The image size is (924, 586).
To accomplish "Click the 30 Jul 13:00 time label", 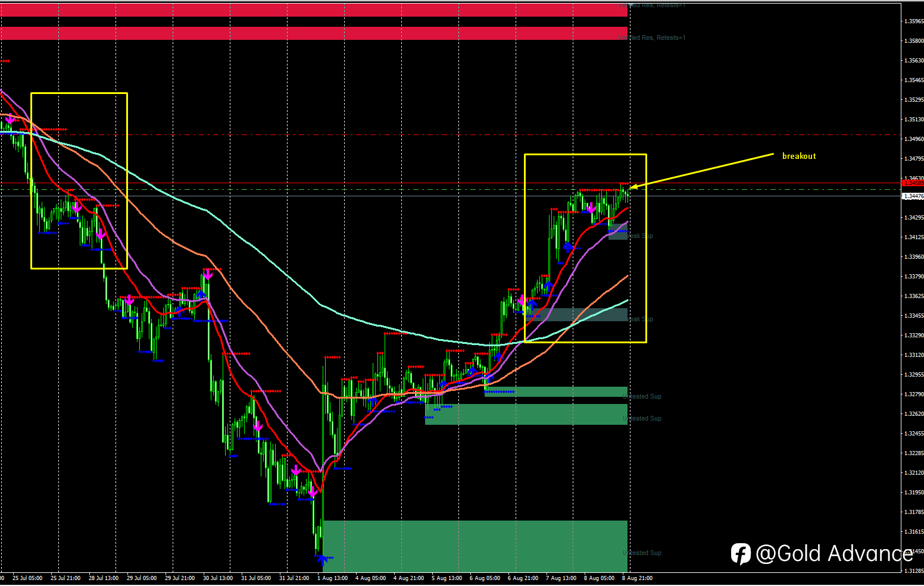I will [218, 578].
